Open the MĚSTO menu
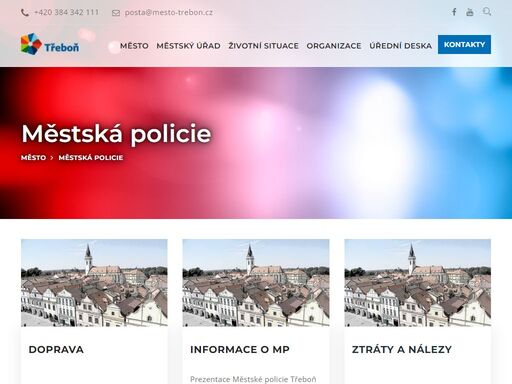The image size is (512, 384). click(x=134, y=46)
